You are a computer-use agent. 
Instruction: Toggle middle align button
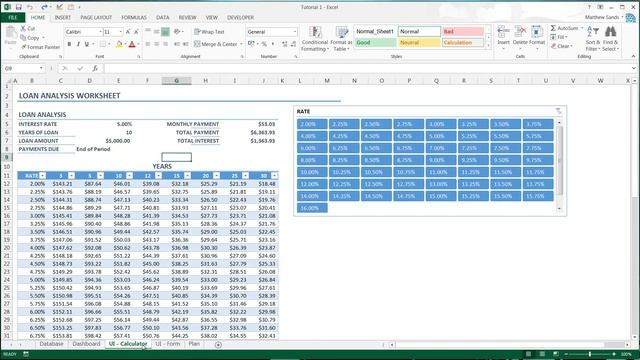156,32
